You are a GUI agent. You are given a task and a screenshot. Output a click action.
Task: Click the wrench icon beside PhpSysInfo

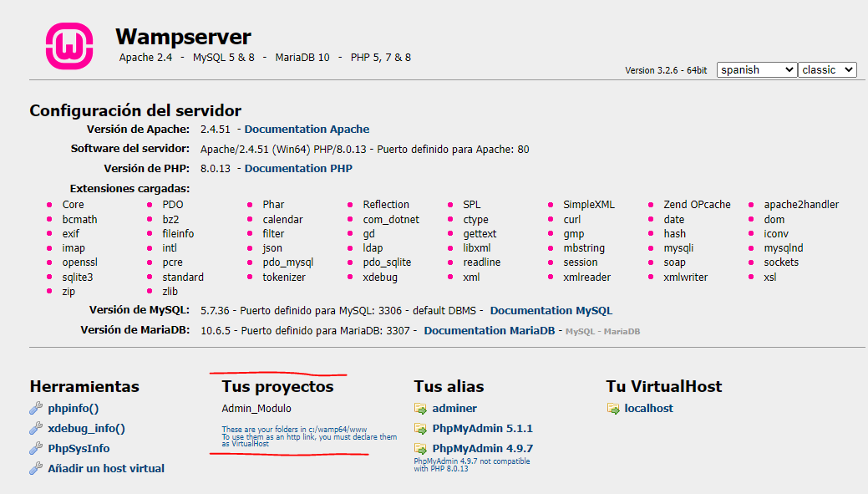click(x=36, y=448)
